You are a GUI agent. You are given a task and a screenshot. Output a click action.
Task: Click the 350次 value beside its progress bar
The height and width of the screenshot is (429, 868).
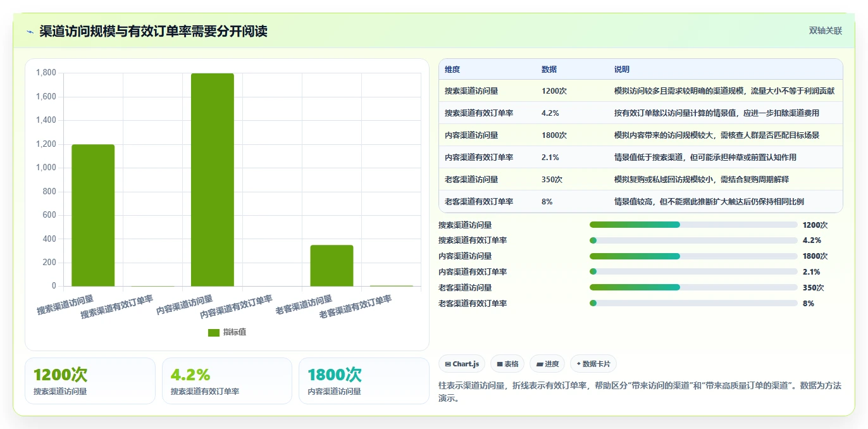pos(813,288)
